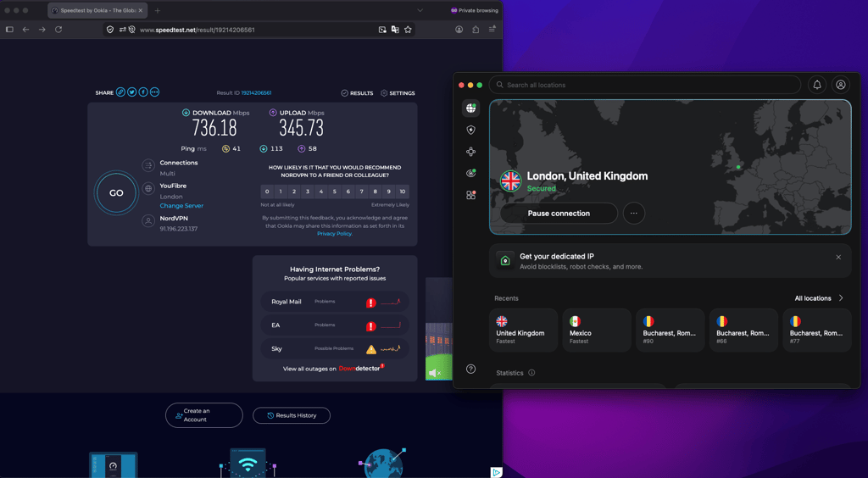
Task: Rate recommendation score 5
Action: point(334,192)
